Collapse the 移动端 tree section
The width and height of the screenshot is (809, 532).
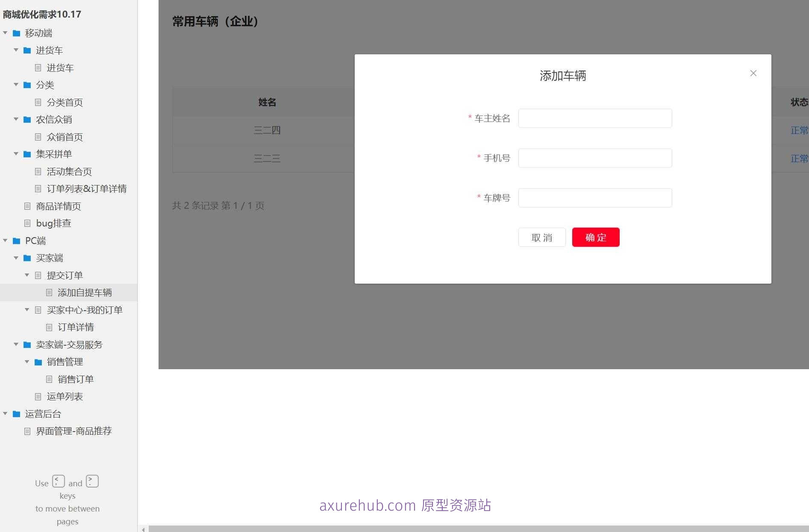coord(5,33)
